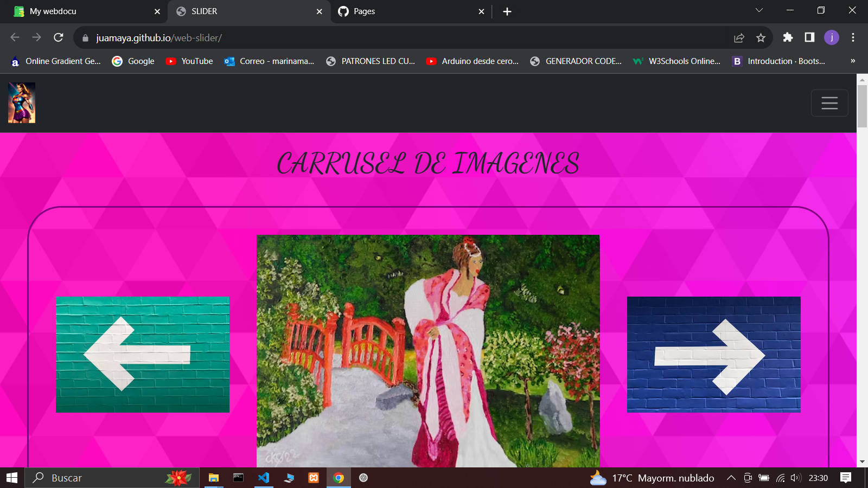Open the Google bookmark

click(133, 61)
